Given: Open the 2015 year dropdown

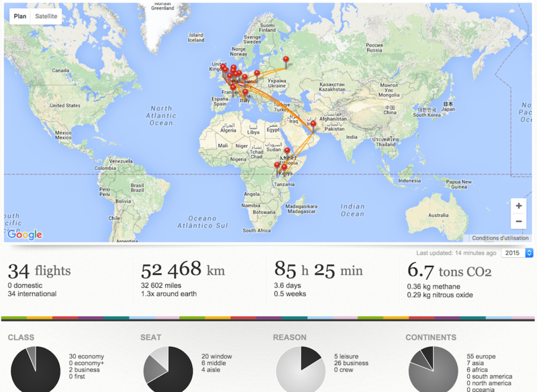Looking at the screenshot, I should coord(517,252).
